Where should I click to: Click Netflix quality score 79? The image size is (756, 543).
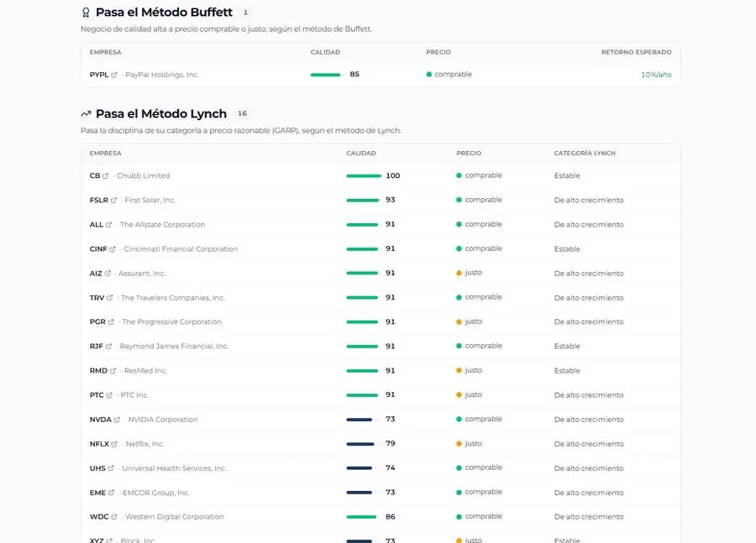tap(391, 444)
